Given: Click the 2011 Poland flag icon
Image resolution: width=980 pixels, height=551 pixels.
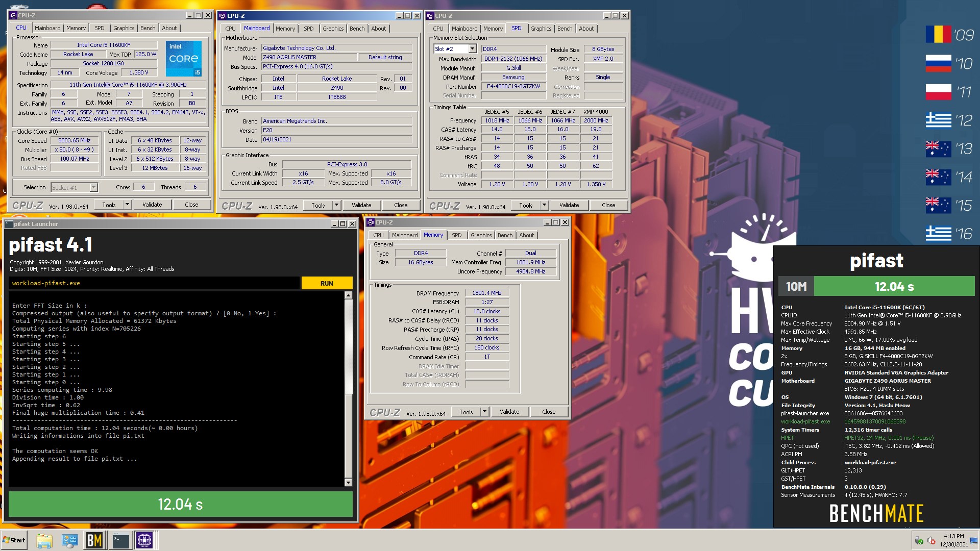Looking at the screenshot, I should [x=938, y=92].
